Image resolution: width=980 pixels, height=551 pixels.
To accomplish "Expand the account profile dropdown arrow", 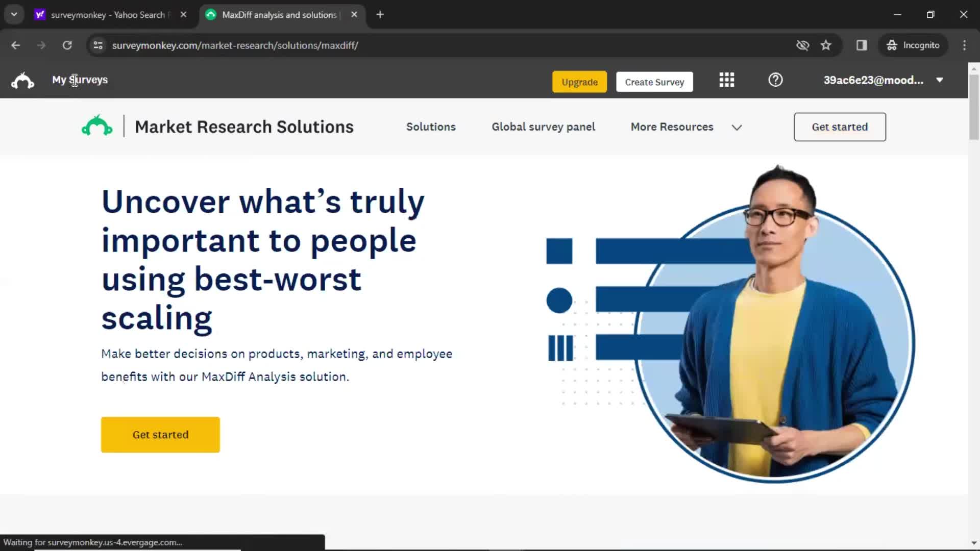I will pyautogui.click(x=940, y=80).
